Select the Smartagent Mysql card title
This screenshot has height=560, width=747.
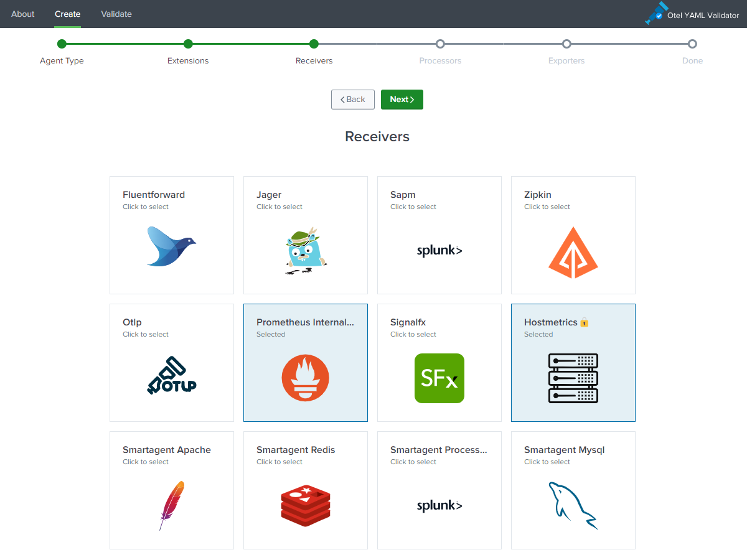point(564,450)
